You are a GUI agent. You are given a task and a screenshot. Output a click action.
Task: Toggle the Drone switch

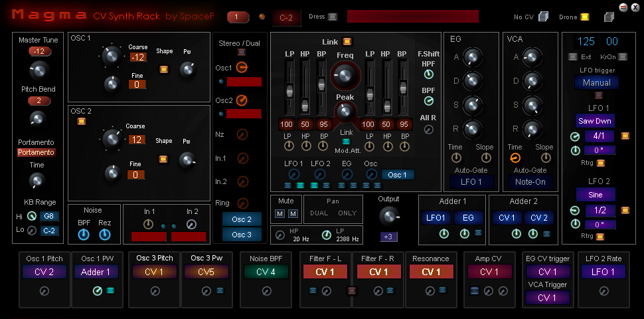point(585,17)
